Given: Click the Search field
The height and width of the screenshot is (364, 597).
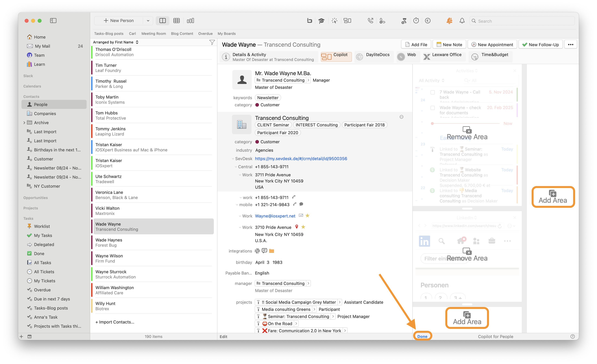Looking at the screenshot, I should coord(522,21).
